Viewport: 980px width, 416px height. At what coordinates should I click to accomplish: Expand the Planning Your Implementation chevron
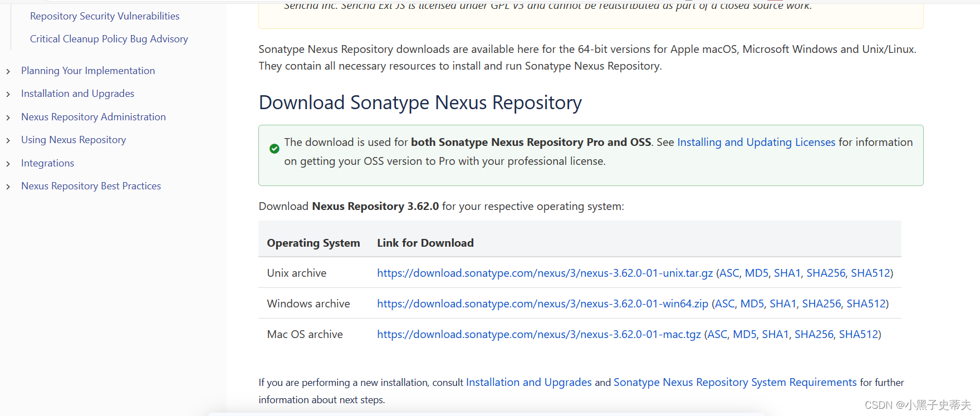click(x=8, y=71)
